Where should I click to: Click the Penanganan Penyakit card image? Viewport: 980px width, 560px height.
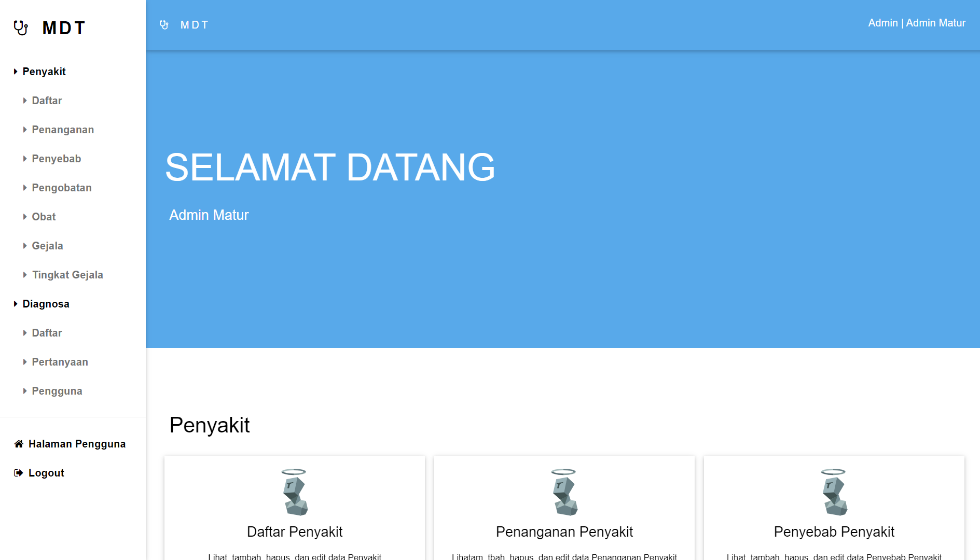(564, 492)
